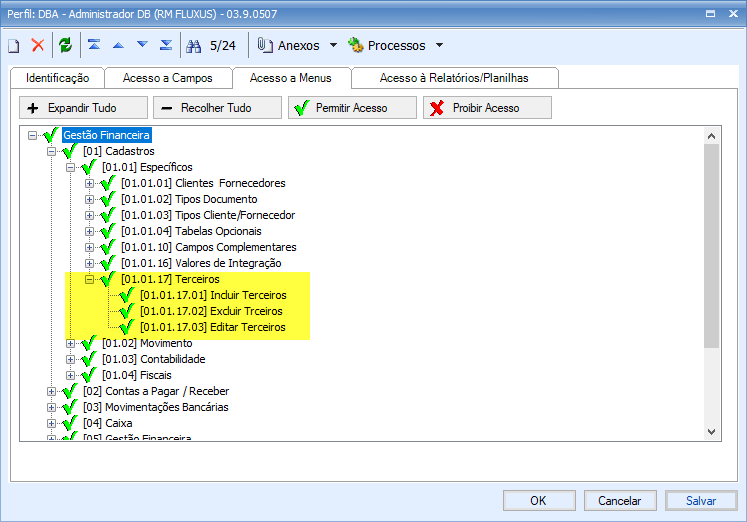Click the Permitir Acesso button
Image resolution: width=747 pixels, height=522 pixels.
pyautogui.click(x=352, y=108)
